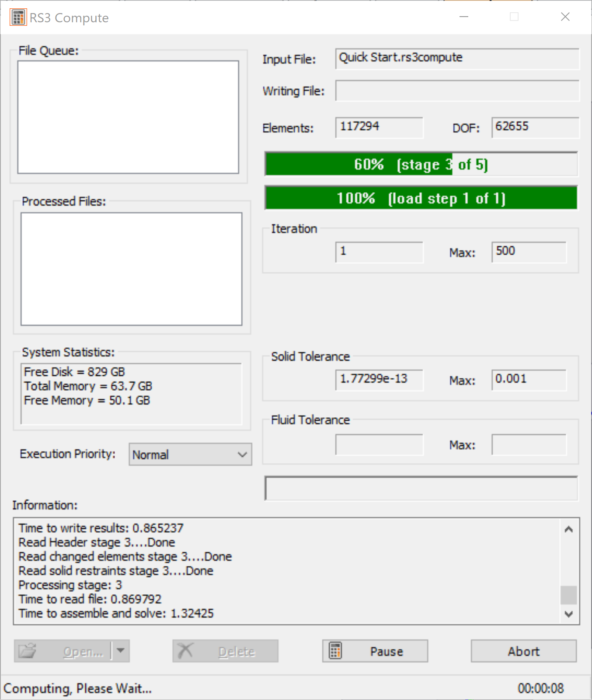The width and height of the screenshot is (592, 700).
Task: Click the Pause button
Action: pyautogui.click(x=375, y=651)
